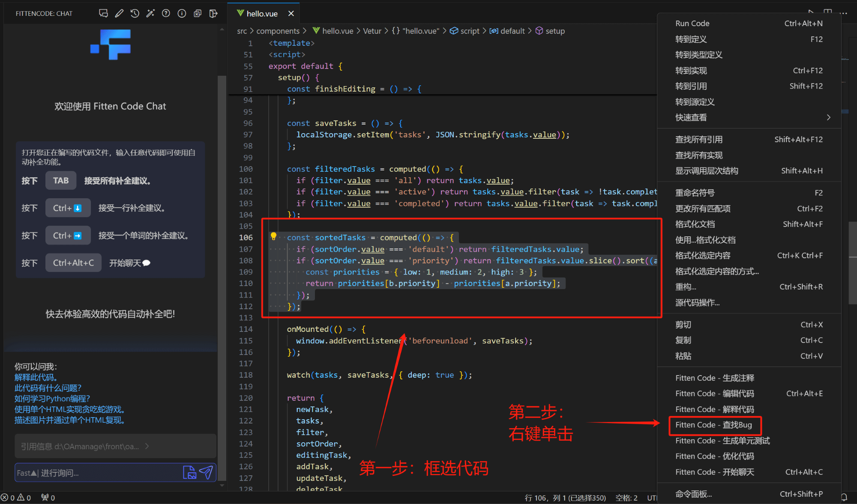Choose Fitten Code - 生成注释
This screenshot has height=504, width=857.
749,378
